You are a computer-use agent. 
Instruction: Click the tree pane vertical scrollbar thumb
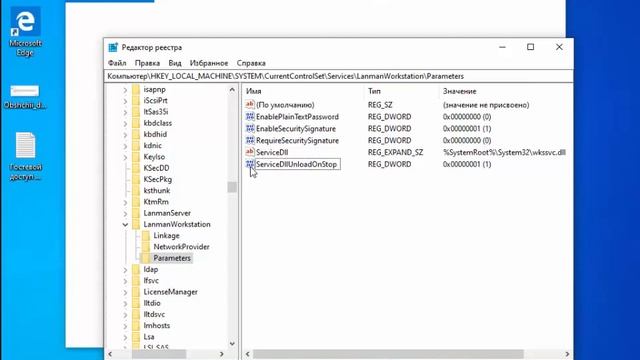click(x=232, y=187)
